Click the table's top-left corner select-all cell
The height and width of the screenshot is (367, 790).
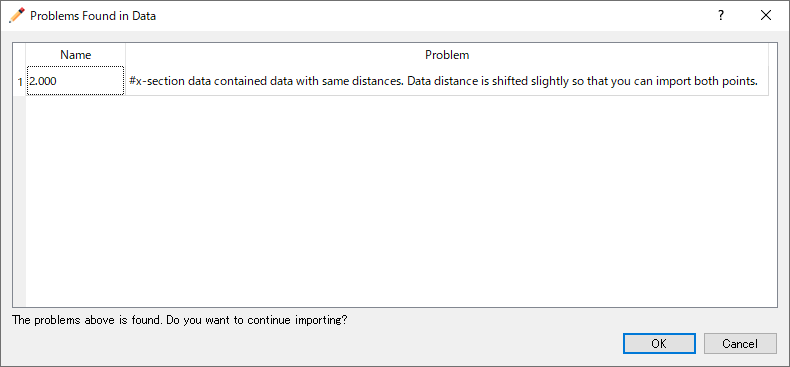(20, 54)
